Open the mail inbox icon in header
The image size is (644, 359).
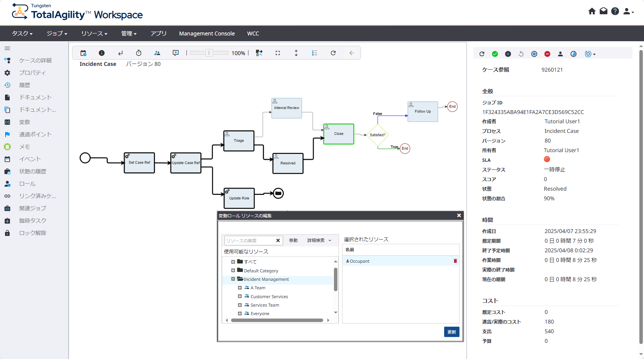click(x=604, y=11)
